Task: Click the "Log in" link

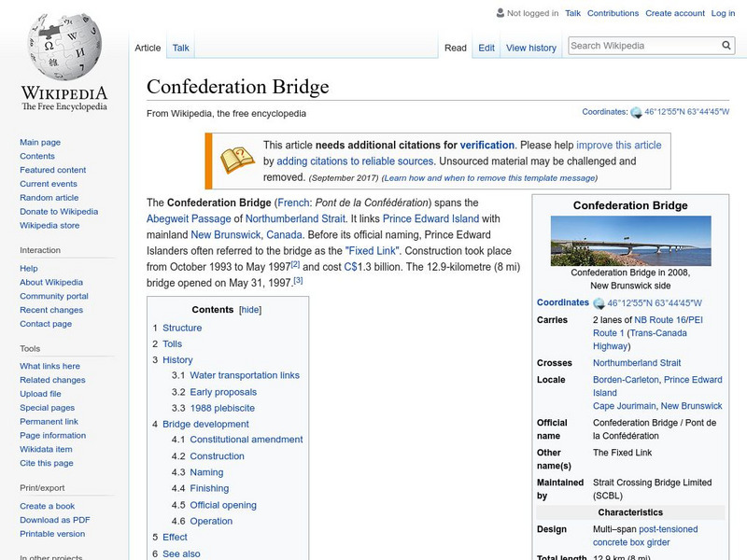Action: coord(725,13)
